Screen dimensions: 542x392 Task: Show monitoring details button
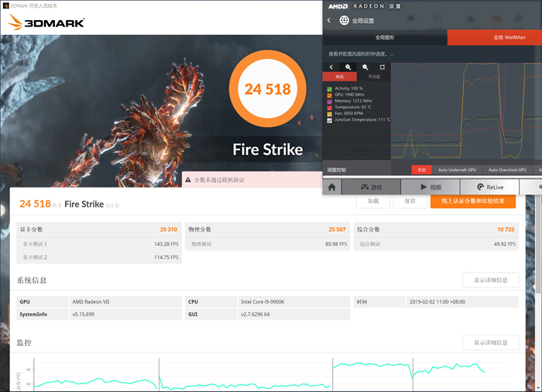point(490,342)
